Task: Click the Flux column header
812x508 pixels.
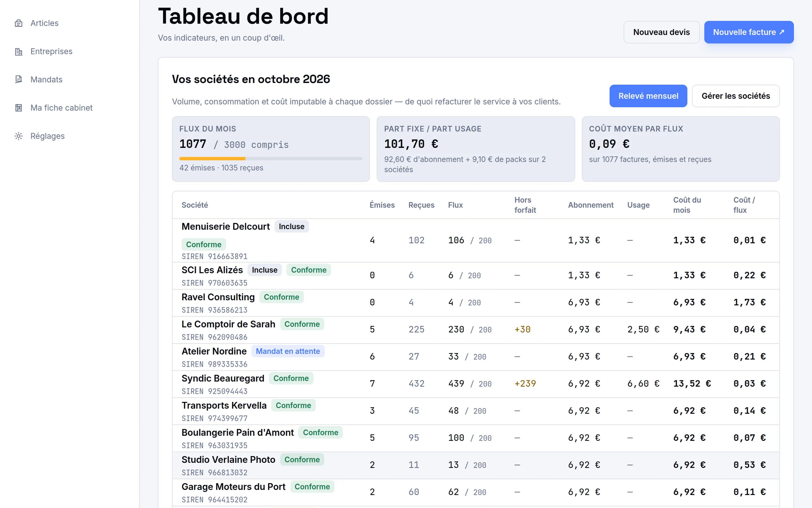Action: [455, 205]
